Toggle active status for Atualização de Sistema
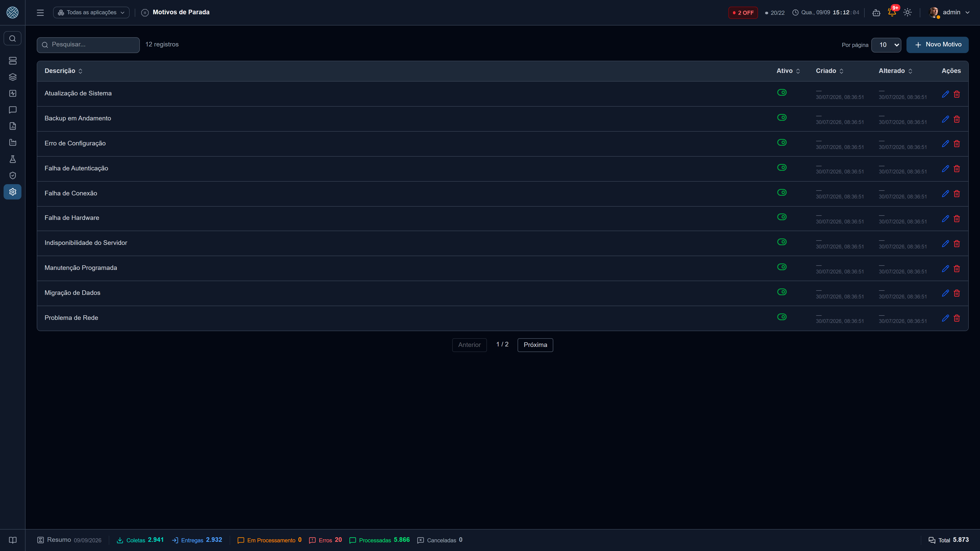 click(x=782, y=92)
